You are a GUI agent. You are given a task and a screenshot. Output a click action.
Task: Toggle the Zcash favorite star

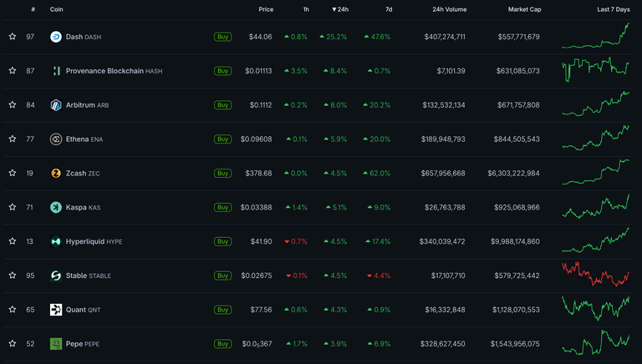(13, 173)
